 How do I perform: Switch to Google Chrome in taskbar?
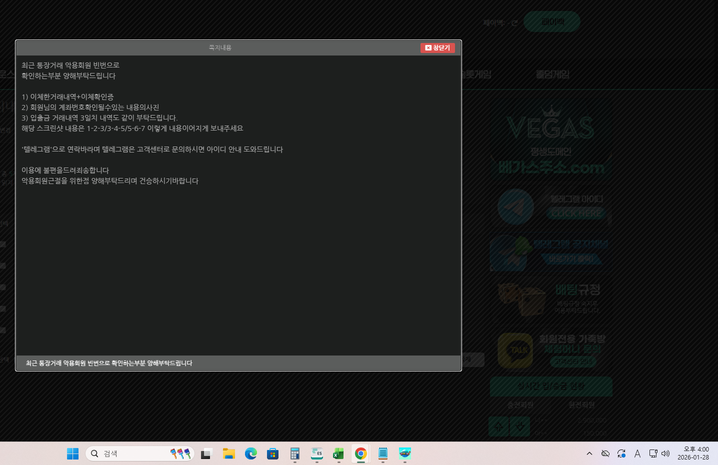point(360,454)
